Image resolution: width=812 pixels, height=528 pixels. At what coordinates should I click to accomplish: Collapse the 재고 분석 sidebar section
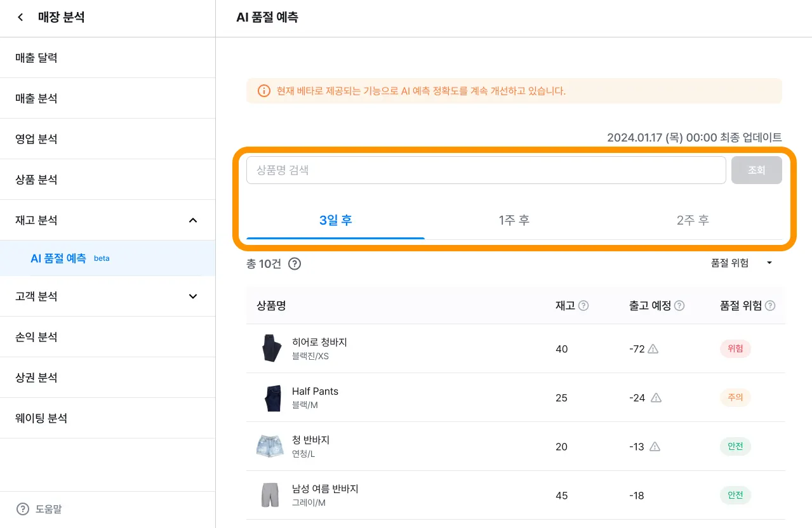193,220
